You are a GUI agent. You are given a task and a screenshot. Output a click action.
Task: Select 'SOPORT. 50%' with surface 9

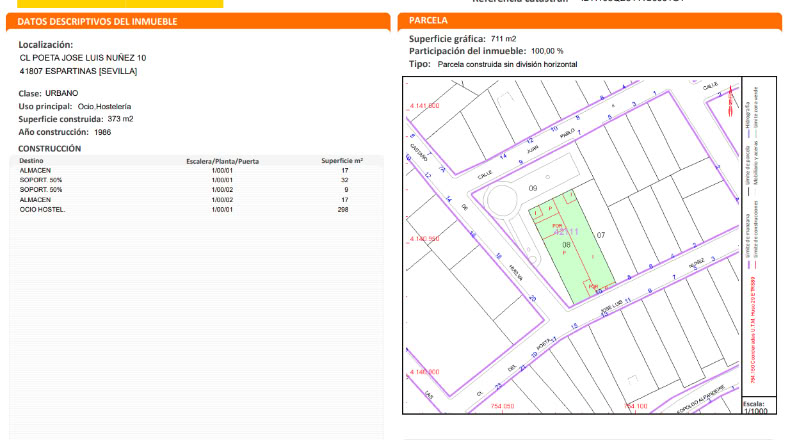tap(41, 190)
